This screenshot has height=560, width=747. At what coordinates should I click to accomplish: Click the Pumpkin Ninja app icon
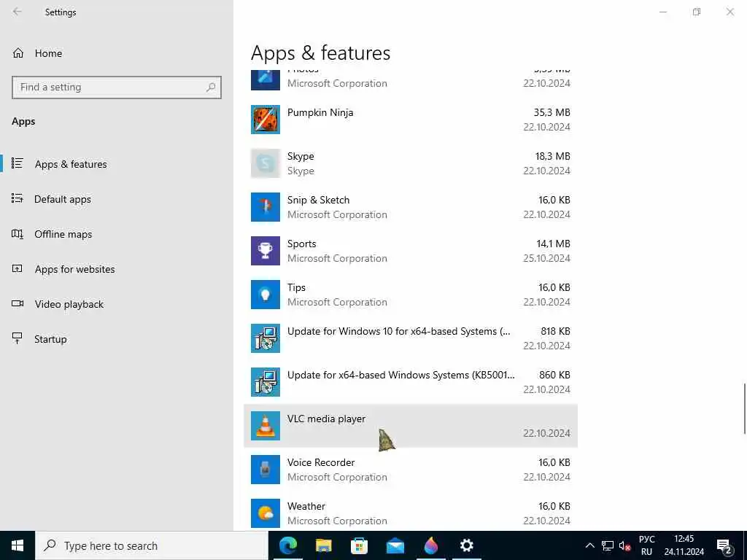point(266,120)
